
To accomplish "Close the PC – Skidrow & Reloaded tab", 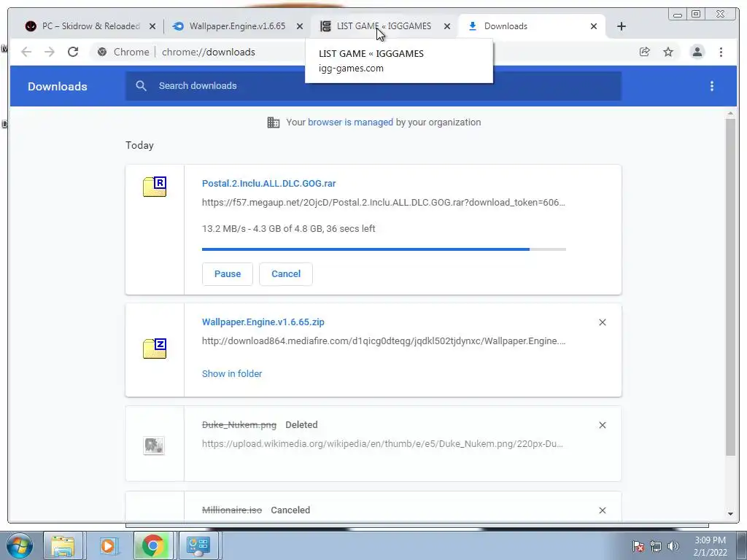I will click(x=152, y=27).
